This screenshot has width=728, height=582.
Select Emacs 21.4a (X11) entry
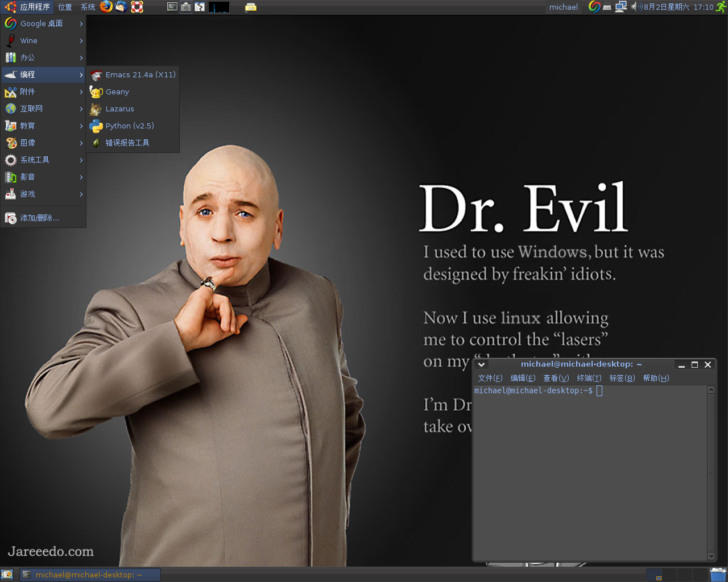pyautogui.click(x=133, y=74)
